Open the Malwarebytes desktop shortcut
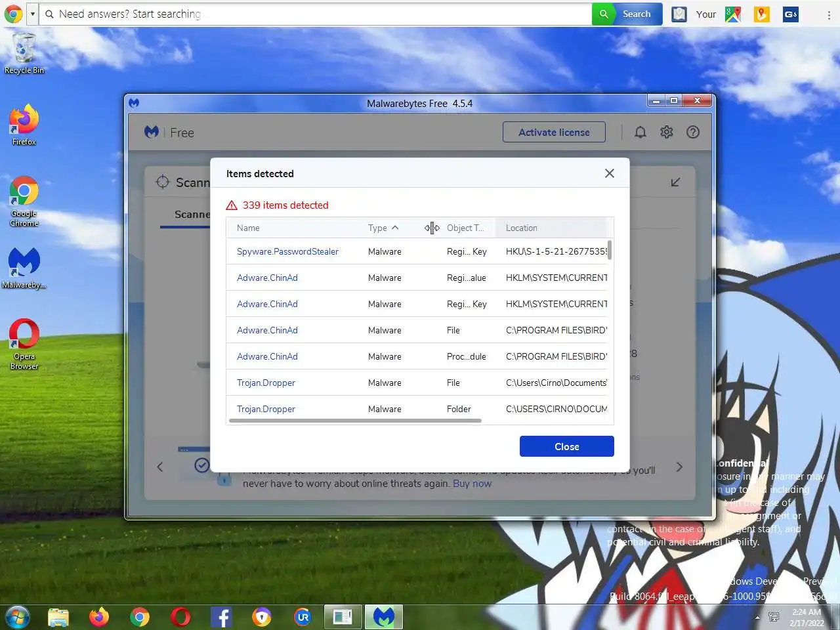The image size is (840, 630). (24, 268)
